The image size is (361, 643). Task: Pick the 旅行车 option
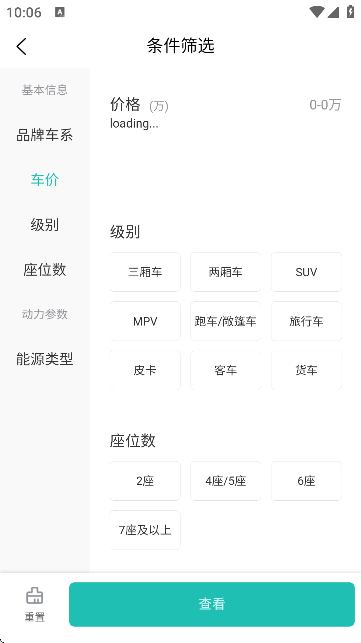pyautogui.click(x=306, y=321)
